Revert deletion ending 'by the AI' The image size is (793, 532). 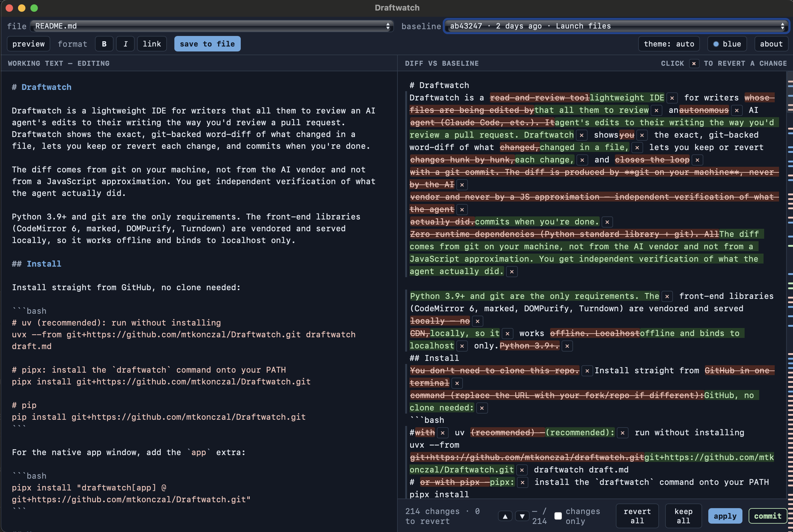(x=462, y=185)
